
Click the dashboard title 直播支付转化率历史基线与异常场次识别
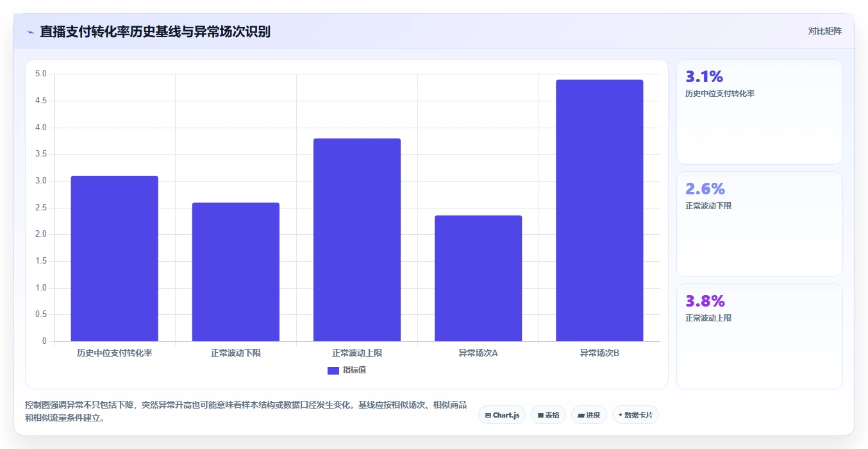click(155, 31)
